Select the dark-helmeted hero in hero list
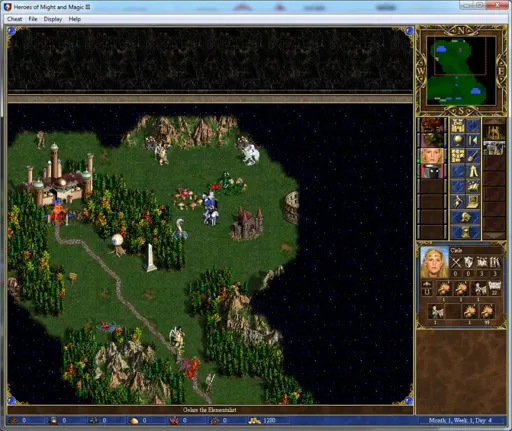The height and width of the screenshot is (431, 512). pyautogui.click(x=432, y=171)
